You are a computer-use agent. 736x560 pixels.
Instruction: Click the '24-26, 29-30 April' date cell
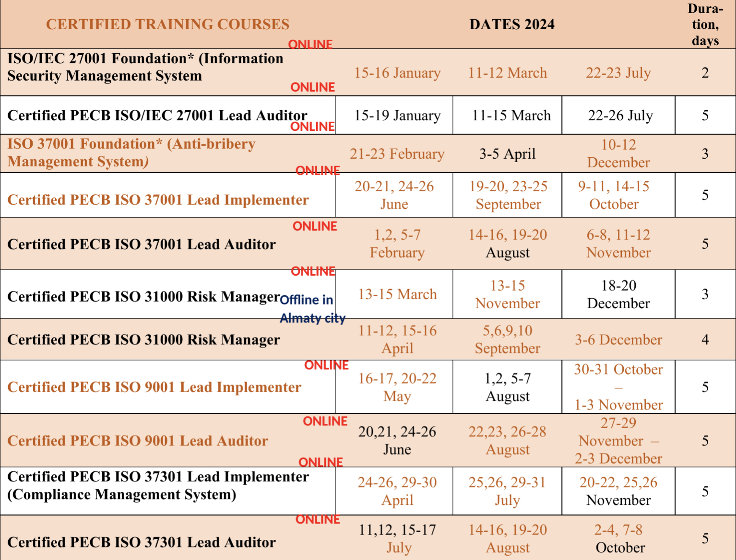397,491
